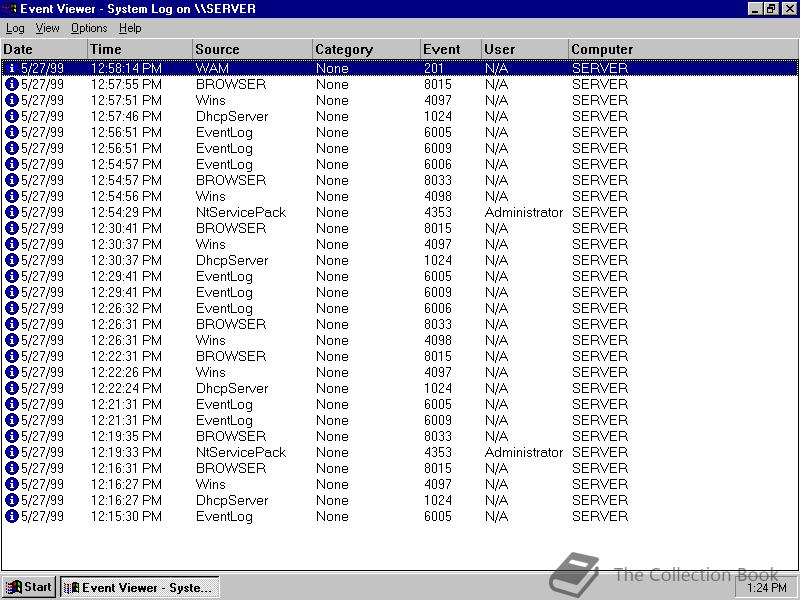Click info icon of Wins event 12:16:27 PM
The image size is (800, 600).
tap(12, 484)
